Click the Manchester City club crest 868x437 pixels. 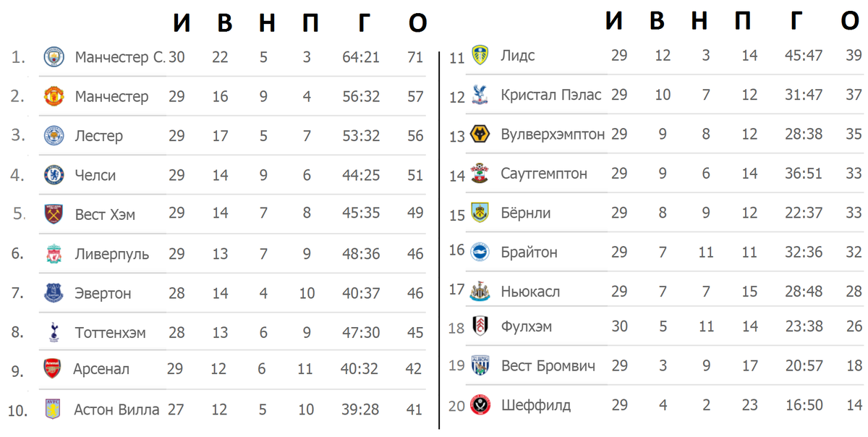[54, 57]
